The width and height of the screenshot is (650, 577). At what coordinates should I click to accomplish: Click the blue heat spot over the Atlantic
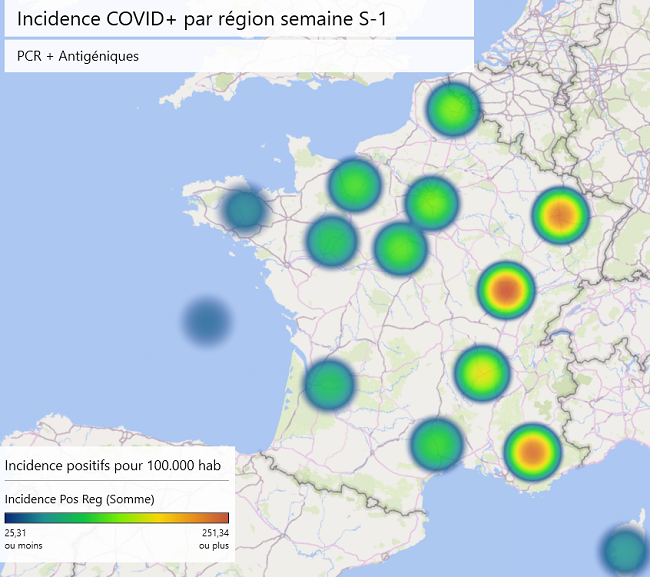pyautogui.click(x=207, y=322)
